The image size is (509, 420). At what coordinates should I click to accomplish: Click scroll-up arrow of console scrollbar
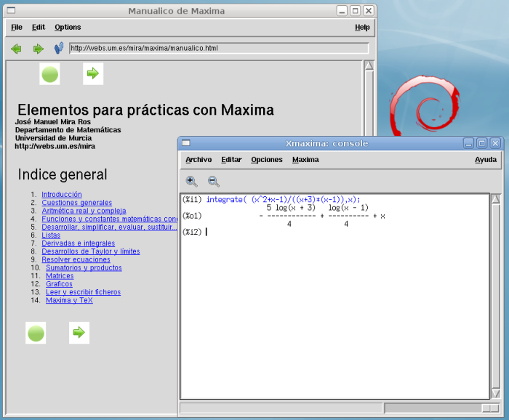(496, 199)
